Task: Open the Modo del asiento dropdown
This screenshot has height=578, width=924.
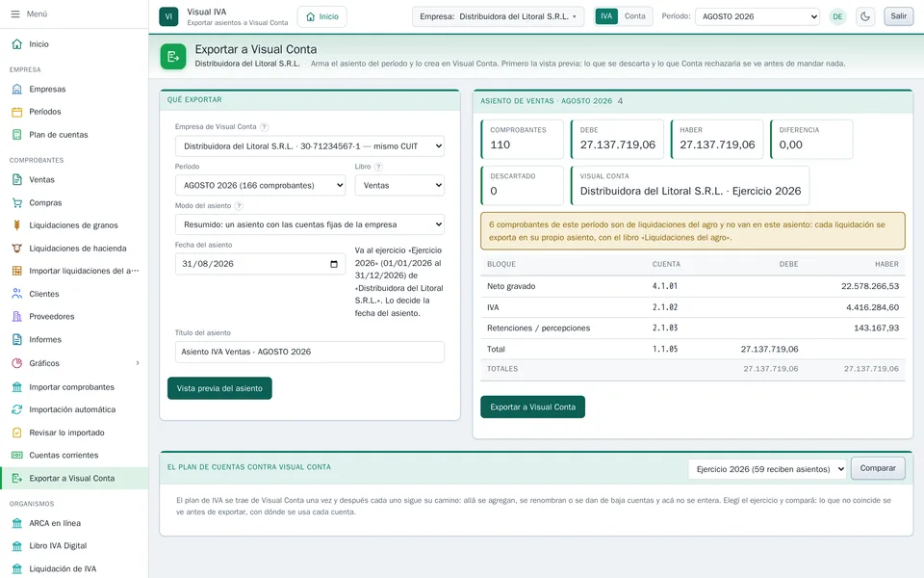Action: pos(309,224)
